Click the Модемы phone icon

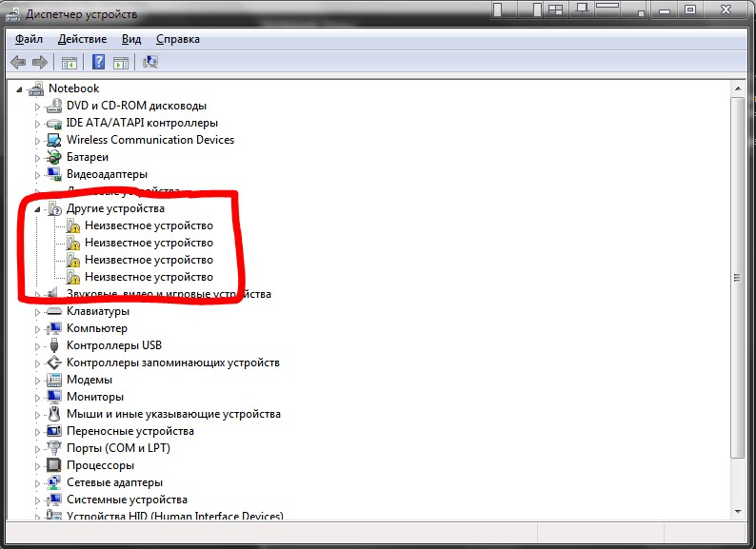[54, 380]
